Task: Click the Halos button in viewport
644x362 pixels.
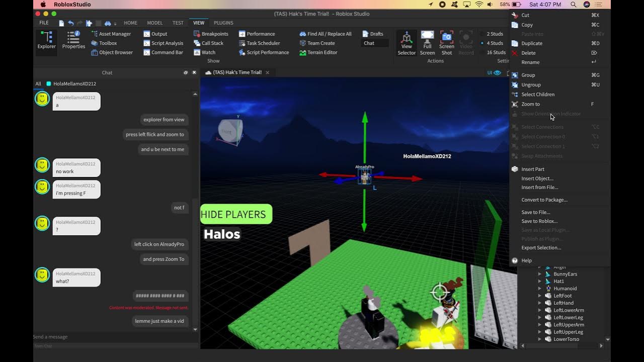Action: [222, 234]
